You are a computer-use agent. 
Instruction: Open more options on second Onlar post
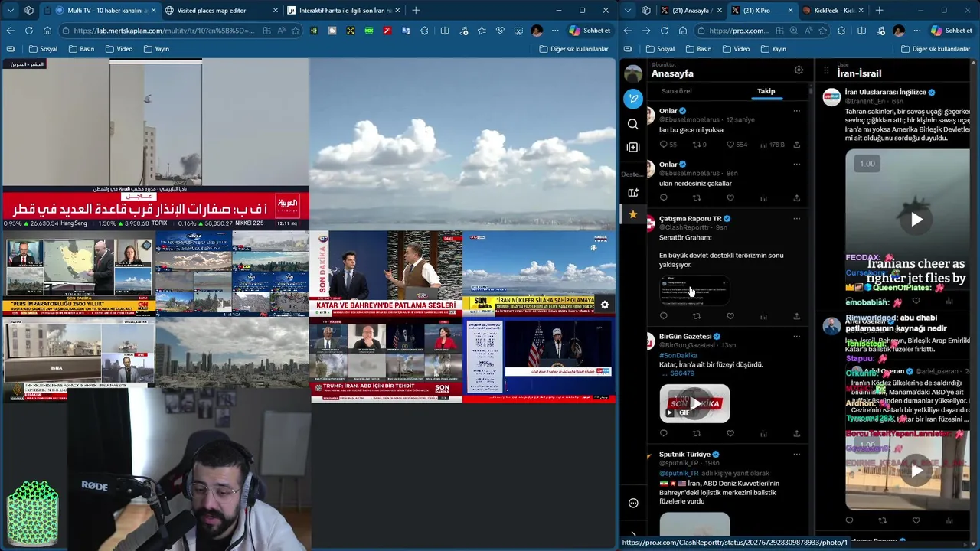pos(796,165)
